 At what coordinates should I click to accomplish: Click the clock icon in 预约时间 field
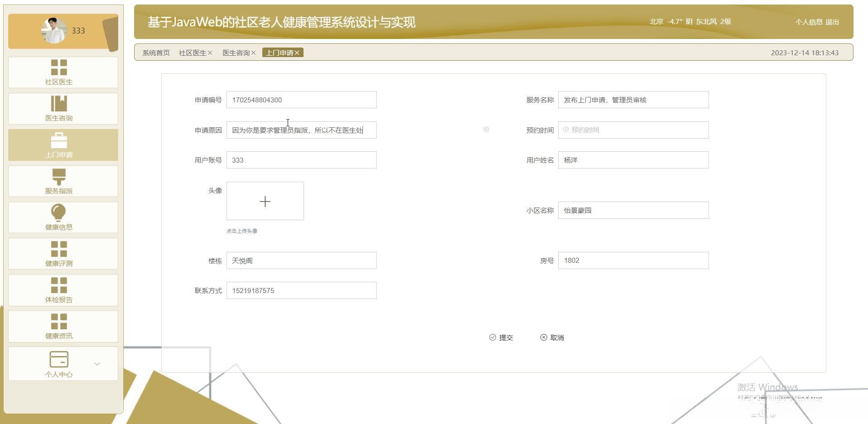tap(566, 130)
